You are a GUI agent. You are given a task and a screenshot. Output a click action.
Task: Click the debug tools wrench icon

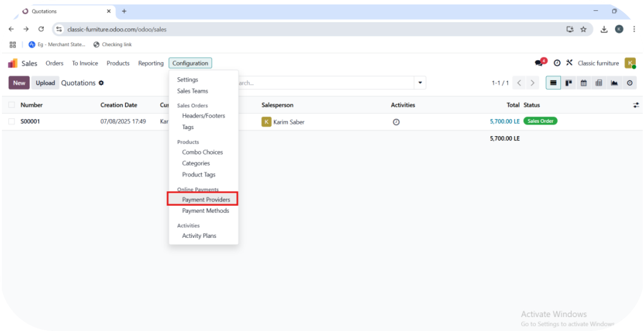pyautogui.click(x=569, y=63)
